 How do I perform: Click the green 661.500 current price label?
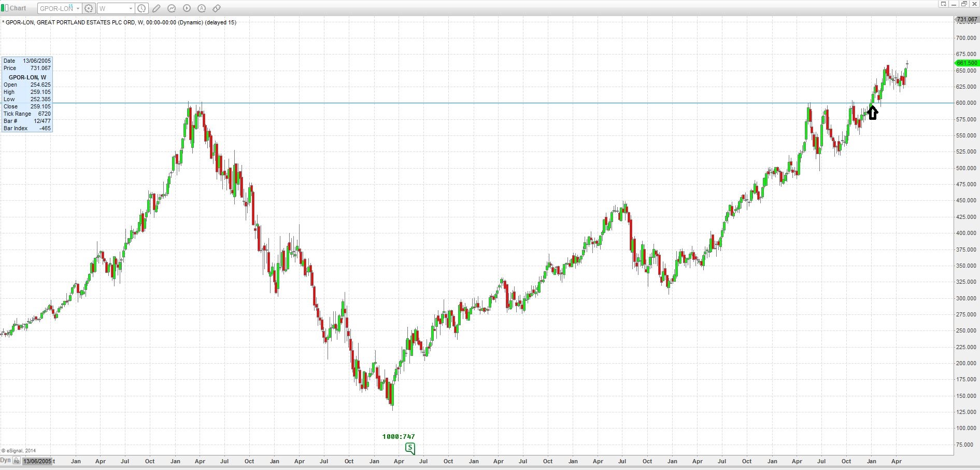(x=967, y=63)
